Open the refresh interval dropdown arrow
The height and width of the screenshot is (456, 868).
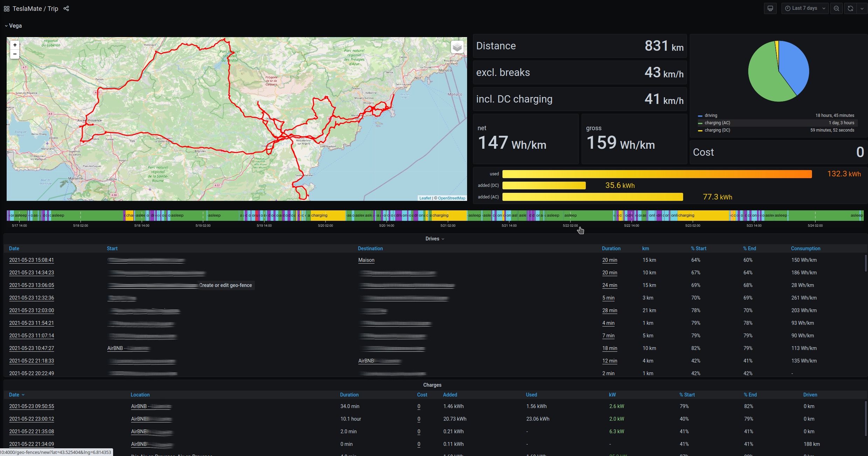[x=862, y=8]
